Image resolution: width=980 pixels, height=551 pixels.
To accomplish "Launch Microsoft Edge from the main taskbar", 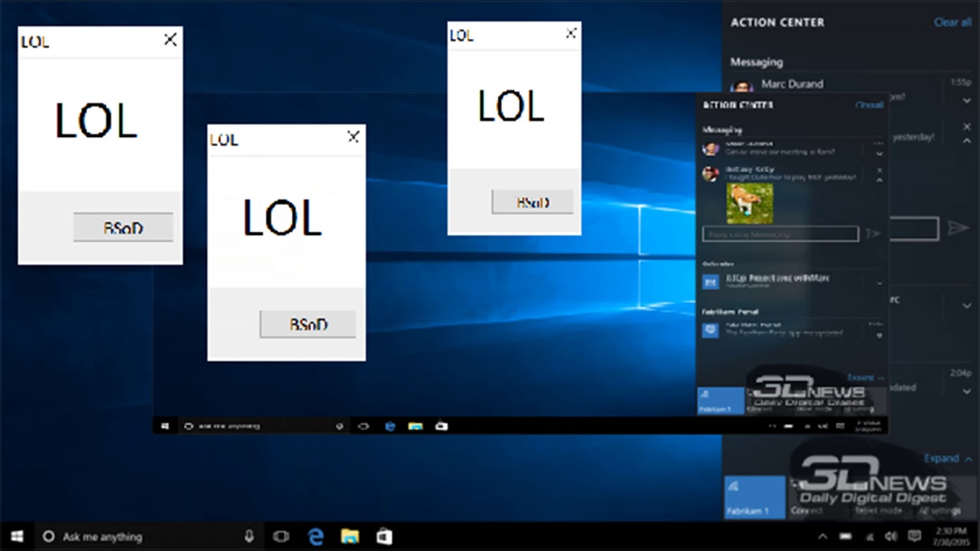I will tap(315, 536).
